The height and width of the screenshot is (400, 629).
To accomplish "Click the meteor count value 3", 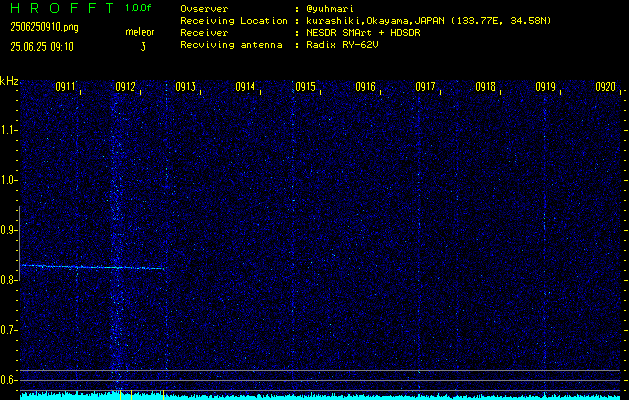I will [143, 47].
